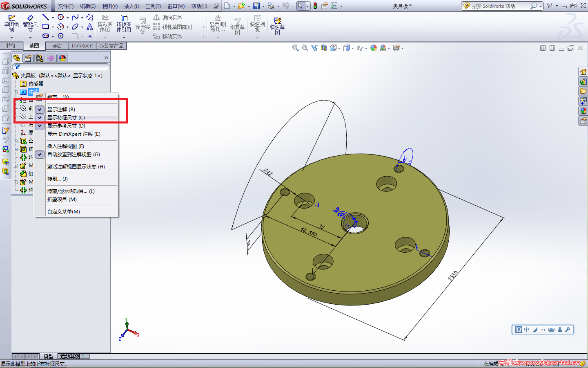Select the Corner Rectangle tool

46,27
